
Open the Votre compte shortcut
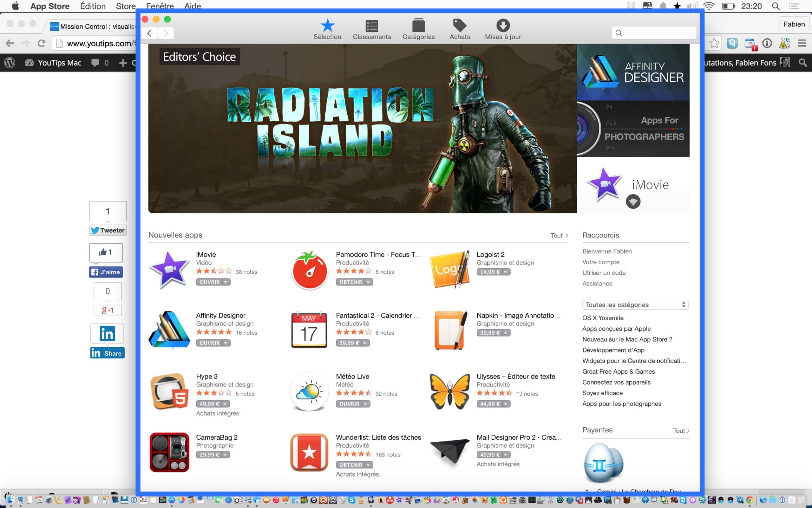(x=601, y=262)
